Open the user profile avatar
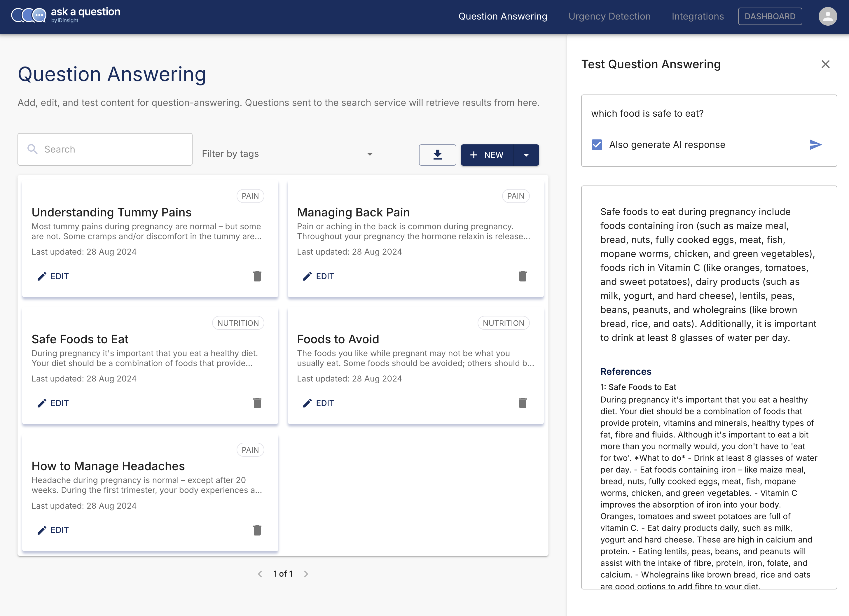This screenshot has width=849, height=616. 828,16
